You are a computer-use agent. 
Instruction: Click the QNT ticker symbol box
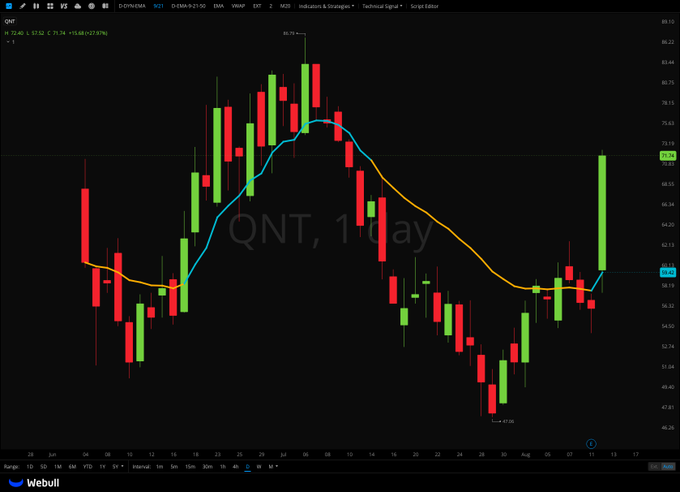coord(10,21)
